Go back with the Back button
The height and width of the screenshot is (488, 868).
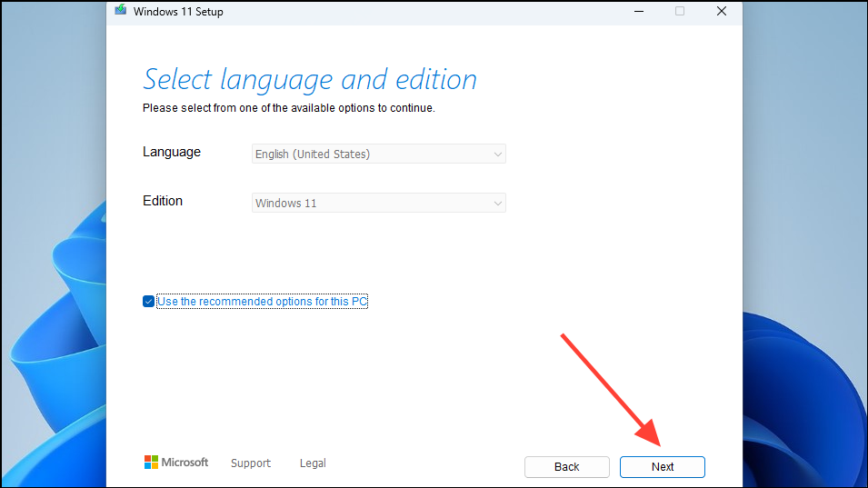coord(567,467)
